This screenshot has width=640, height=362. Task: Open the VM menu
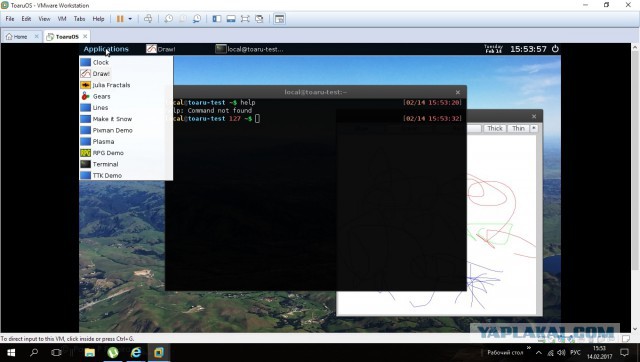coord(62,19)
